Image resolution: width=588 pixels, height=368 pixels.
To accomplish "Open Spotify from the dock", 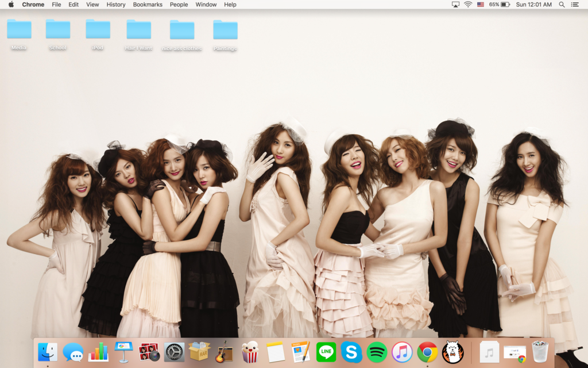I will coord(377,351).
